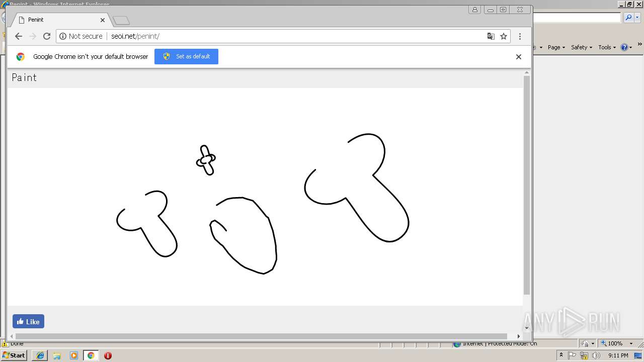Click the horizontal scrollbar at bottom
This screenshot has width=644, height=362.
pyautogui.click(x=261, y=336)
